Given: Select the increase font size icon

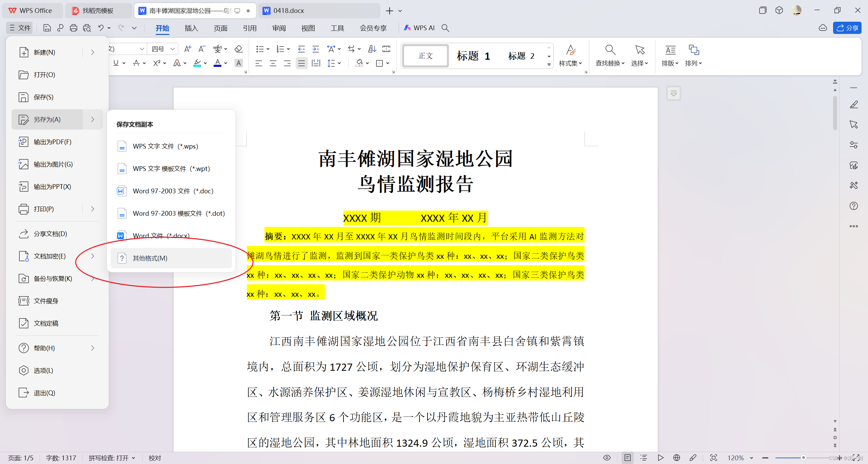Looking at the screenshot, I should pyautogui.click(x=188, y=49).
